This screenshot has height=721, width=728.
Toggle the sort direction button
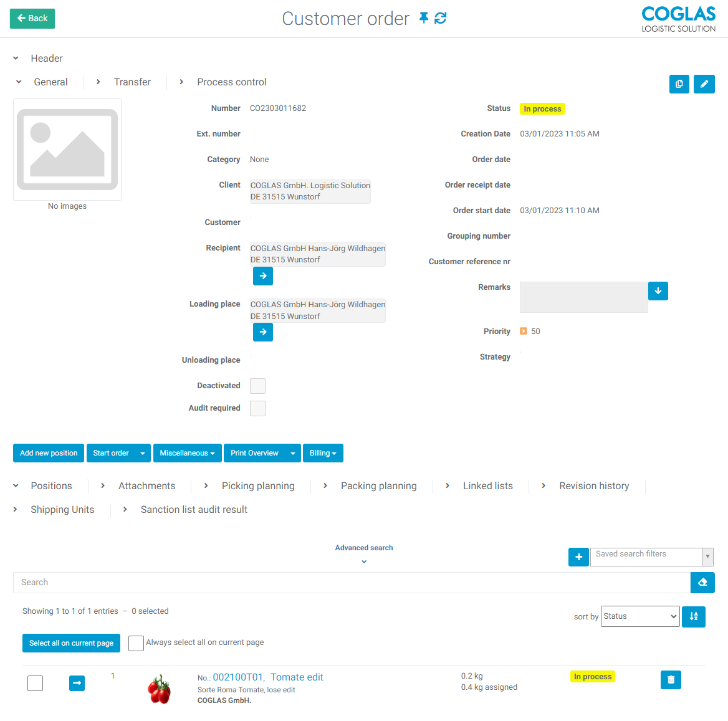coord(693,616)
